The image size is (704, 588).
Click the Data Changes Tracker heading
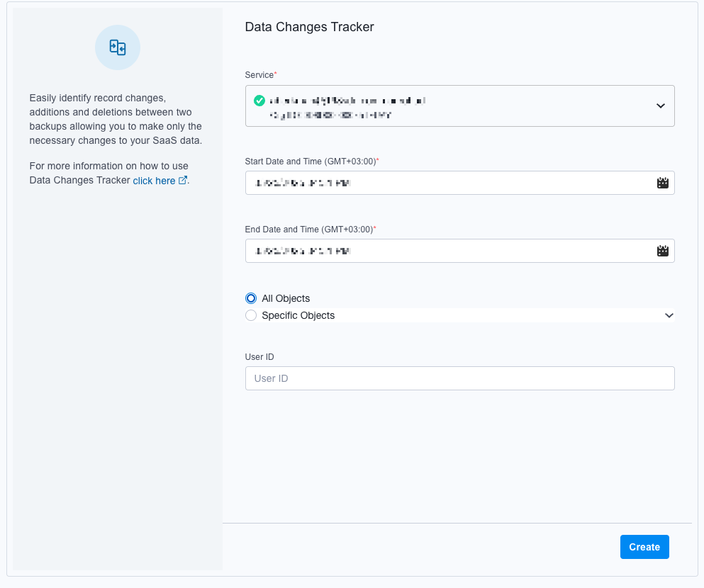[309, 27]
